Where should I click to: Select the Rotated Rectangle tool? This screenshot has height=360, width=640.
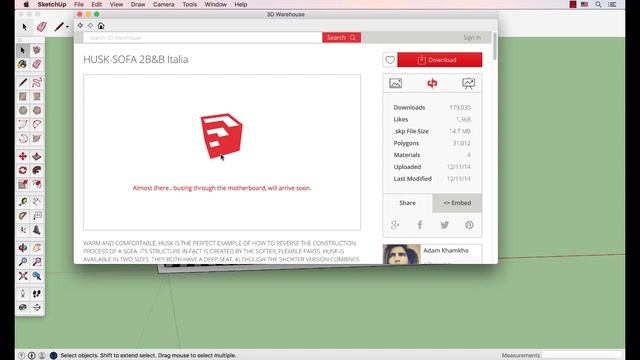point(37,96)
